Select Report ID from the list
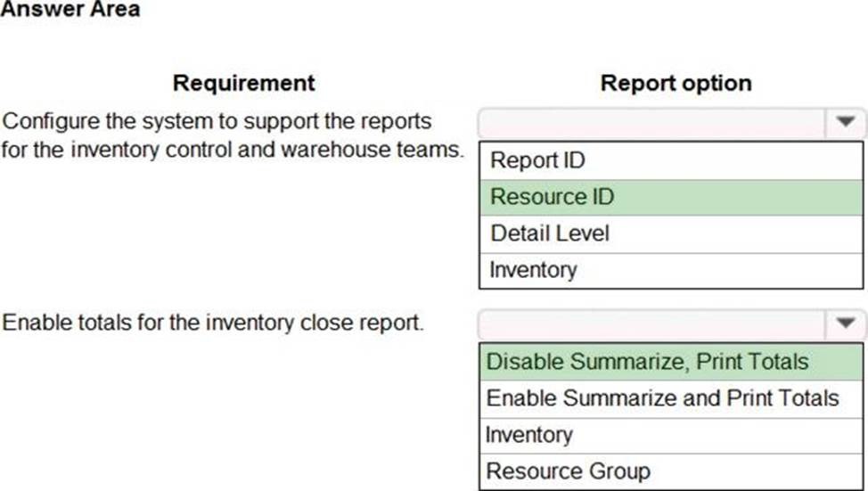868x491 pixels. point(537,160)
